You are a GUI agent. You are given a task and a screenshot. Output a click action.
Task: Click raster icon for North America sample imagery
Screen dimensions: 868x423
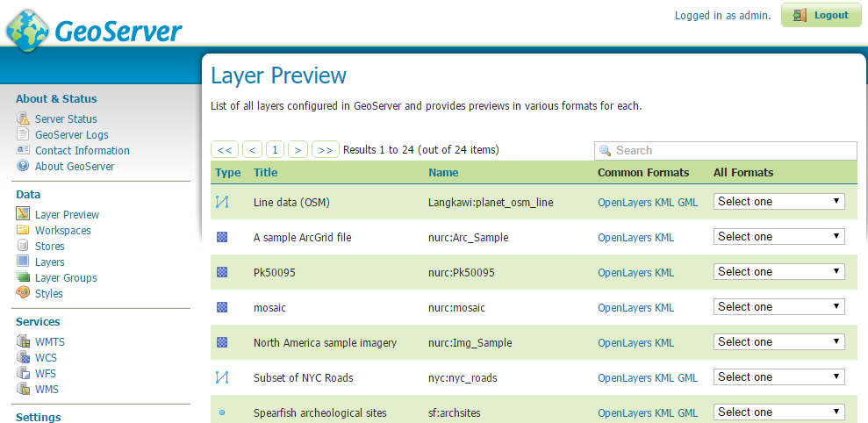222,342
